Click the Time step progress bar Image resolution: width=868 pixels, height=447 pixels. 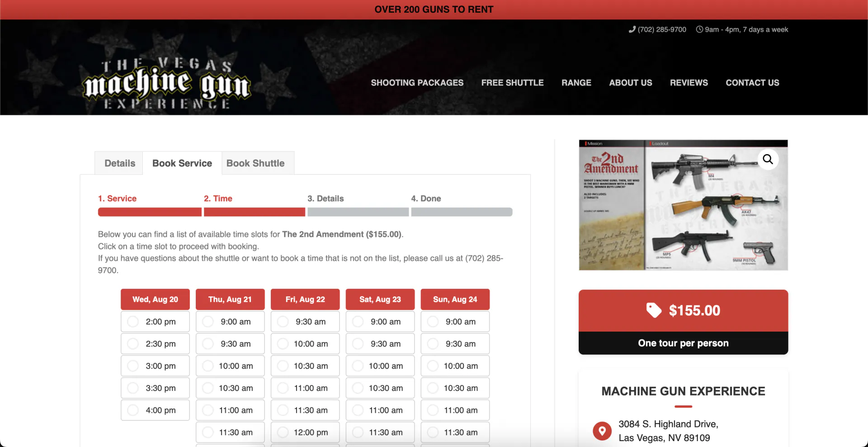pyautogui.click(x=255, y=212)
